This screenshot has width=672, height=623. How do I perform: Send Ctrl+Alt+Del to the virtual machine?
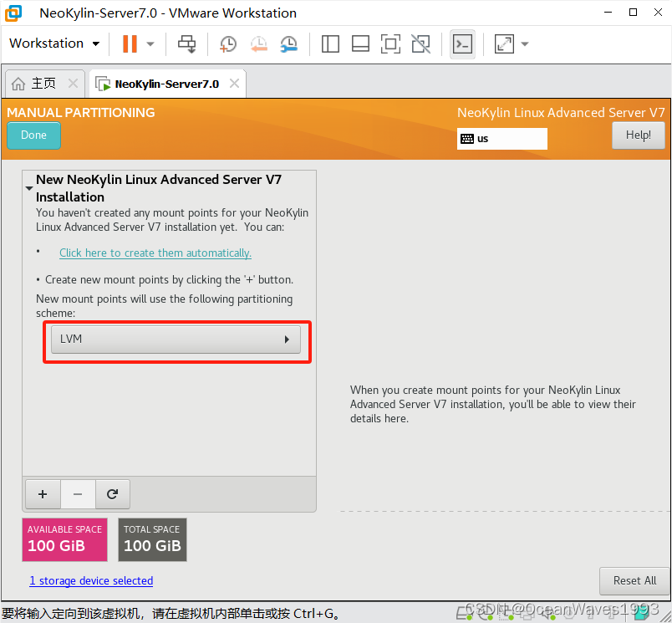187,43
